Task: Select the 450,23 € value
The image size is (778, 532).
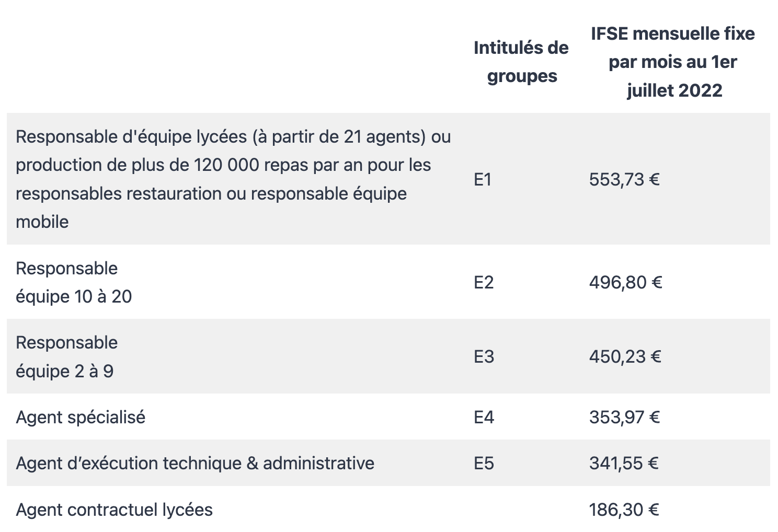Action: [x=625, y=357]
